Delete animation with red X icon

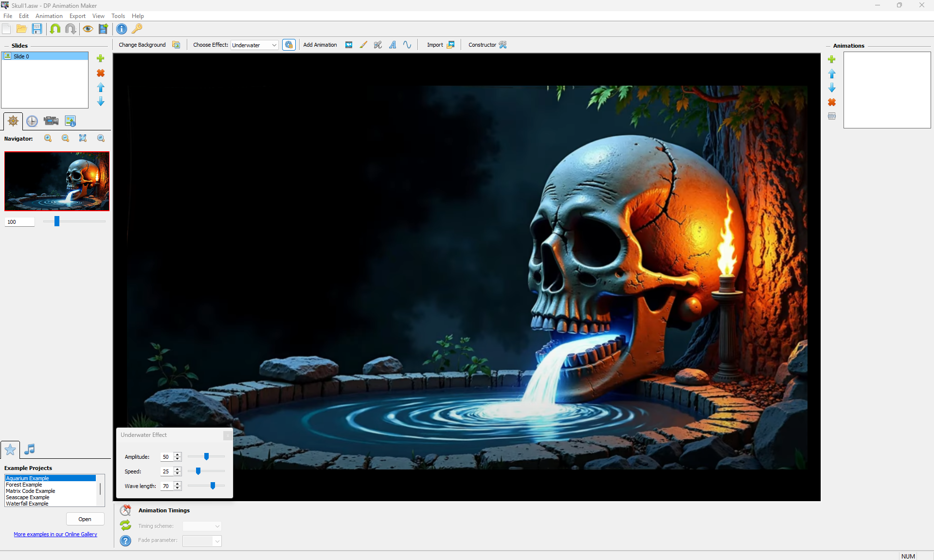coord(832,102)
